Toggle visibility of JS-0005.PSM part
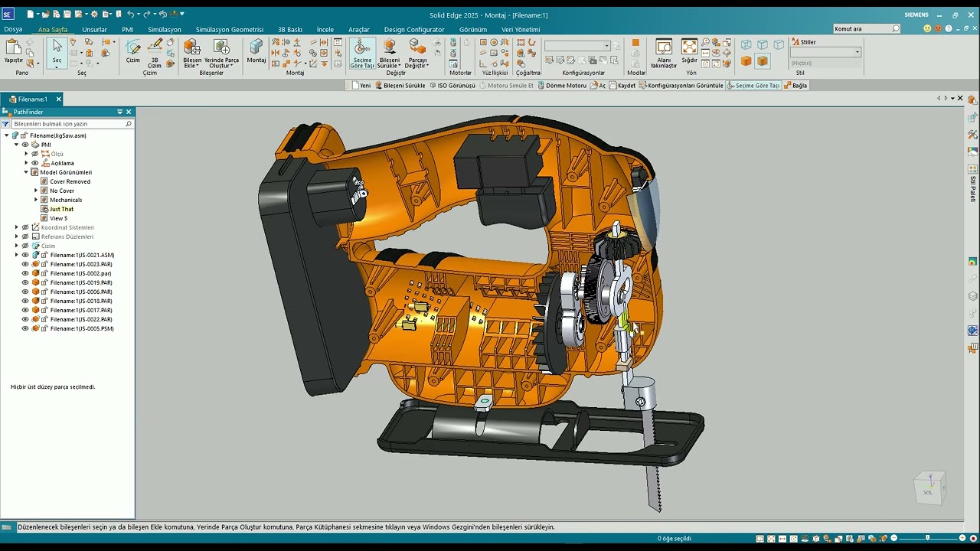 pos(25,328)
